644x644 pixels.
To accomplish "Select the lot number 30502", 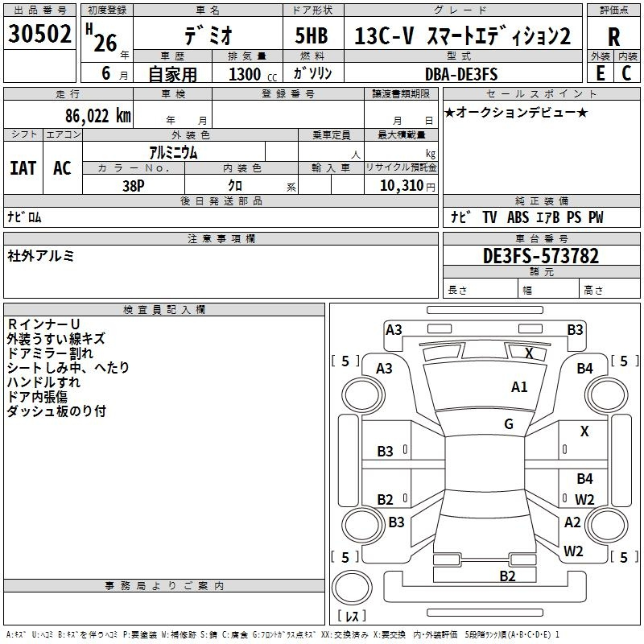I will click(39, 35).
